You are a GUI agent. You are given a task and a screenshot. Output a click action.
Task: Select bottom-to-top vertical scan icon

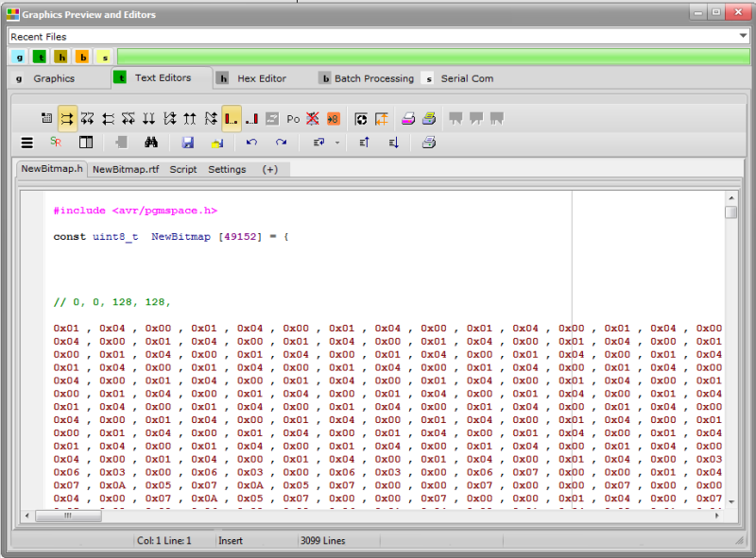190,119
